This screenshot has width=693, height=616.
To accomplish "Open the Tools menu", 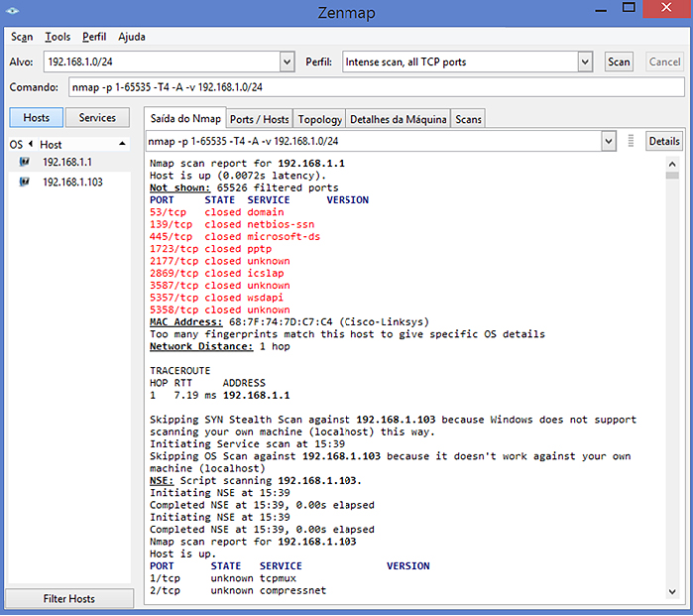I will click(x=58, y=37).
